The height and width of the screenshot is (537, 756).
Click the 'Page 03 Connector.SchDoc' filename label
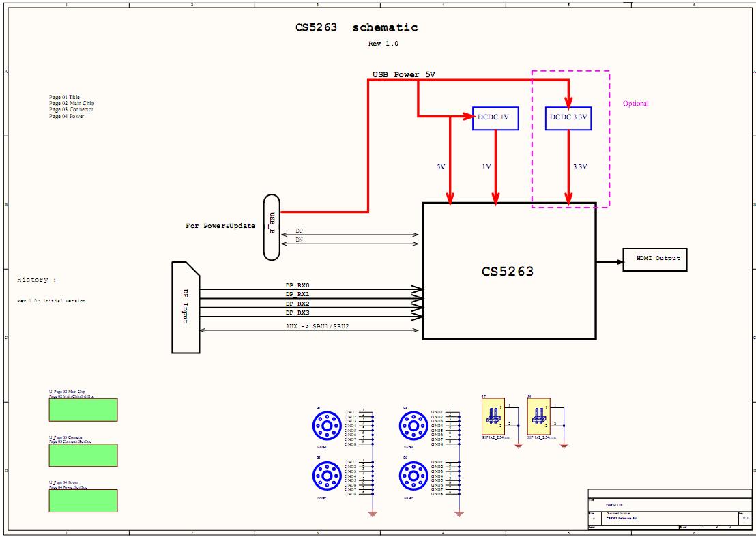[x=70, y=441]
